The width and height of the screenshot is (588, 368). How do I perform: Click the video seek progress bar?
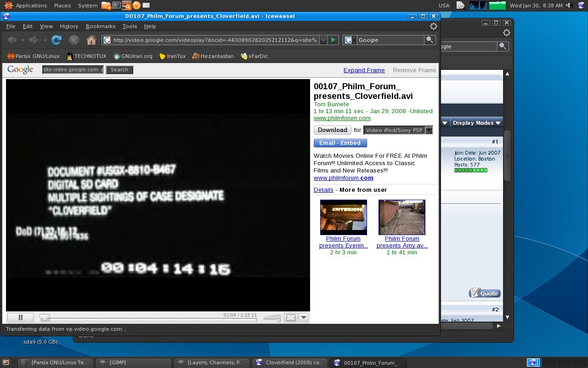point(148,319)
